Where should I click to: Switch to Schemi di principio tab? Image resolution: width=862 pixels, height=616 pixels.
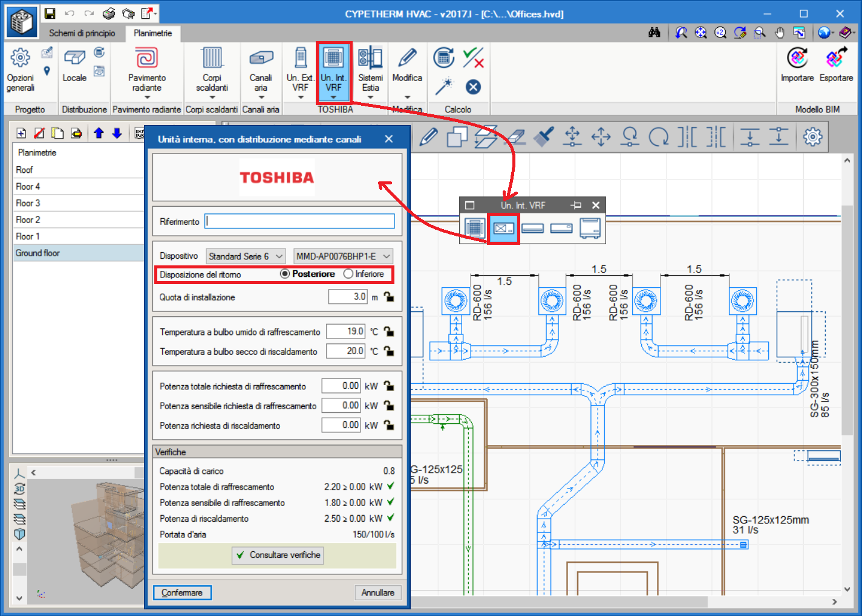click(82, 33)
